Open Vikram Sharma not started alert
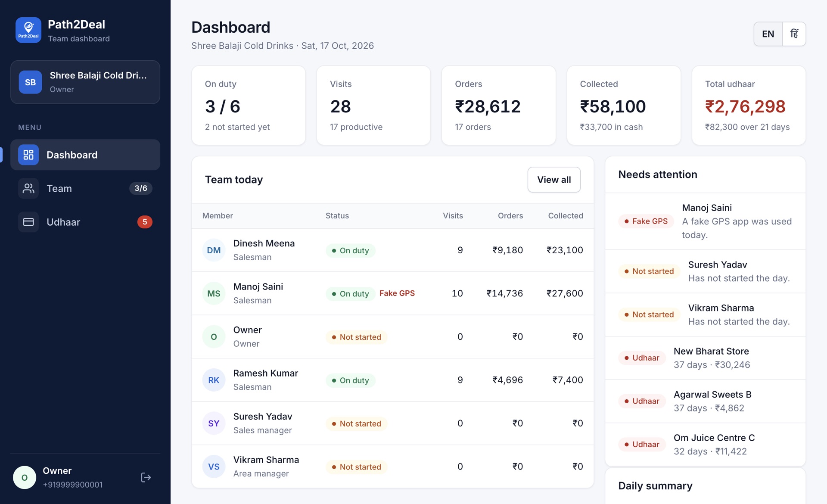The height and width of the screenshot is (504, 827). pyautogui.click(x=706, y=314)
